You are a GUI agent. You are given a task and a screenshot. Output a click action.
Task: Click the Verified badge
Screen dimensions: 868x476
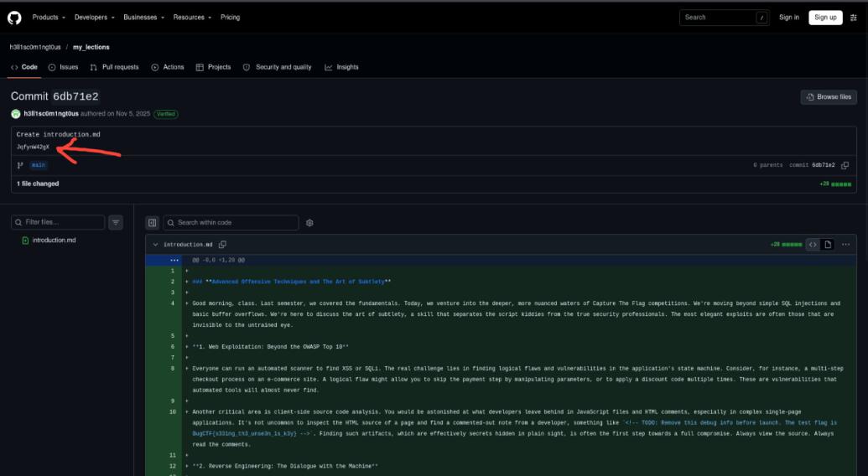tap(166, 114)
